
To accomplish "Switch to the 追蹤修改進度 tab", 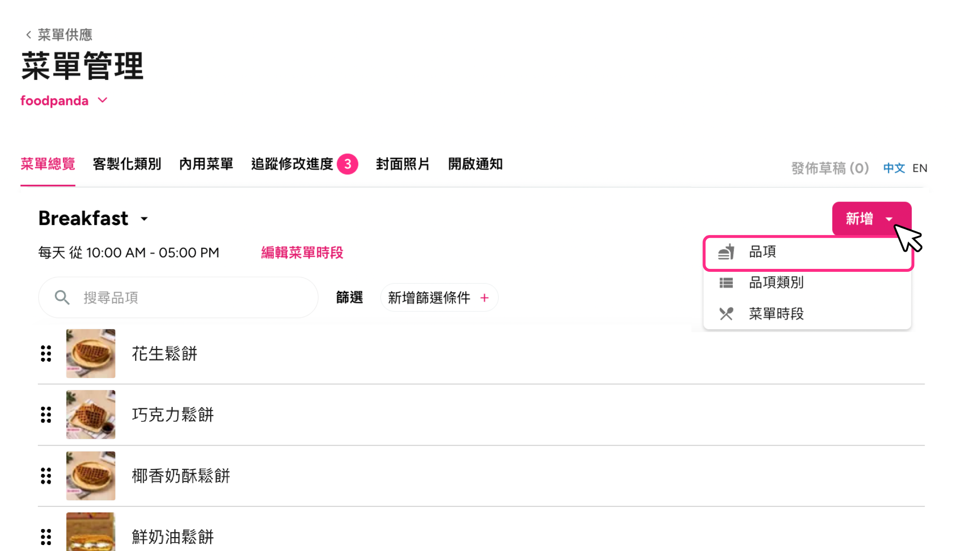I will 292,164.
